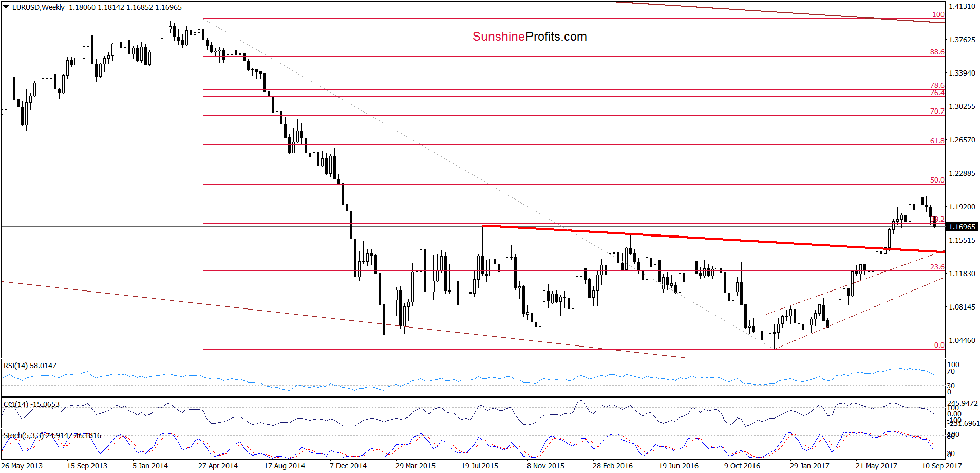Click the Fibonacci 23.6 level label
The width and height of the screenshot is (980, 473).
pyautogui.click(x=937, y=267)
